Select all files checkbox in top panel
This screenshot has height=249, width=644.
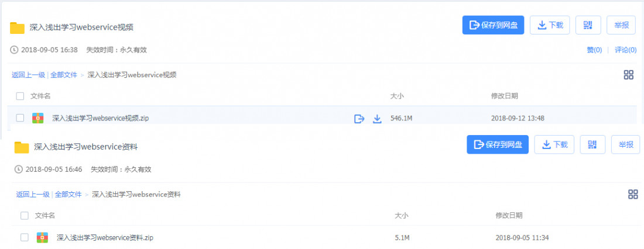20,96
